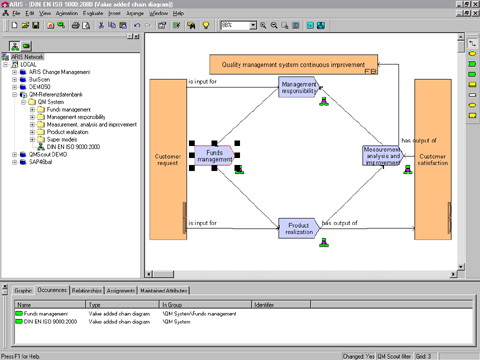Select the connection line tool in symbol bar

click(472, 43)
